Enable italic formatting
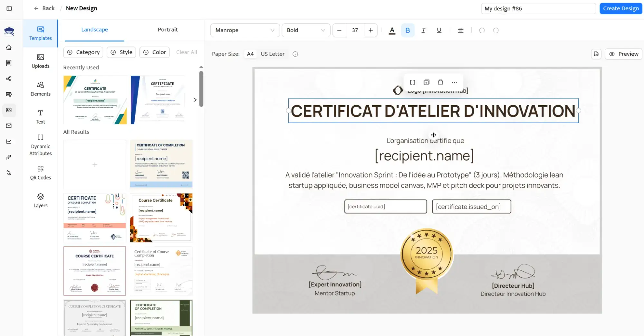 [x=423, y=30]
